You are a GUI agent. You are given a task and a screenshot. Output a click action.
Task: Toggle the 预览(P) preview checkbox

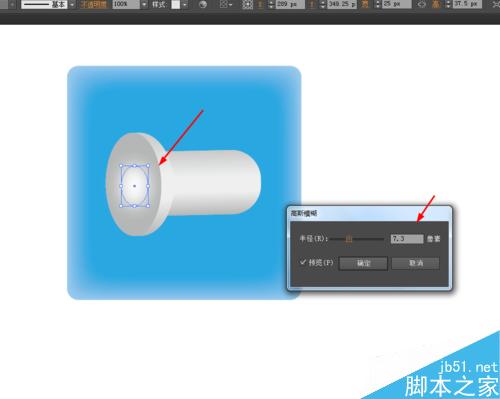pyautogui.click(x=303, y=262)
